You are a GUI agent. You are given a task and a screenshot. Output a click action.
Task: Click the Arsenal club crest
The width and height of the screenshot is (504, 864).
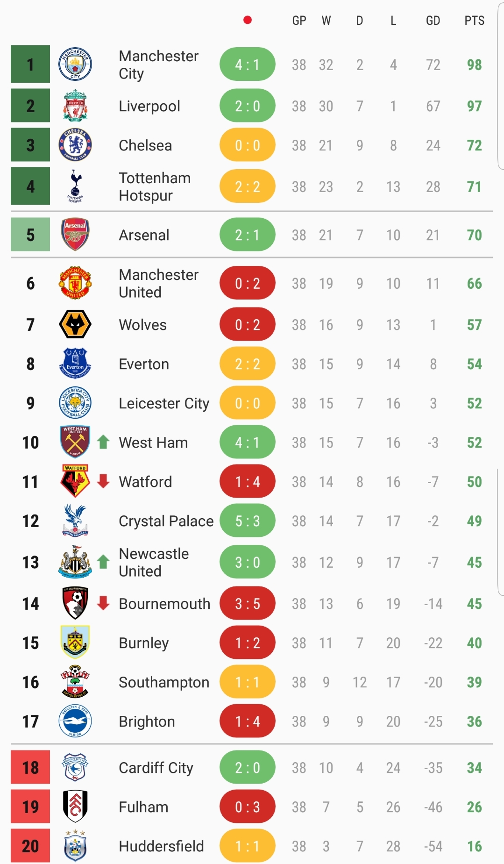75,235
